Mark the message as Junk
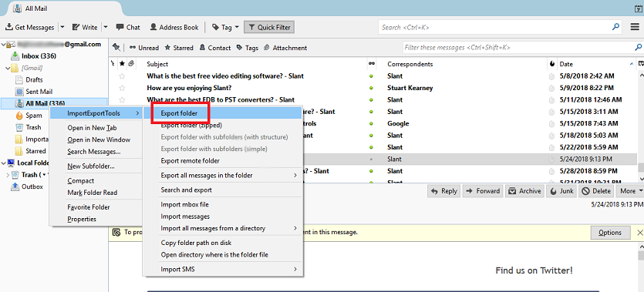This screenshot has width=644, height=292. pyautogui.click(x=561, y=191)
